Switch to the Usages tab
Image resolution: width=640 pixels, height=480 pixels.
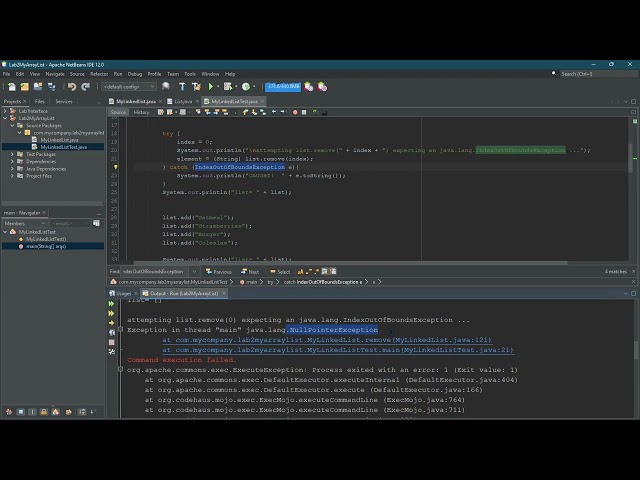point(123,293)
